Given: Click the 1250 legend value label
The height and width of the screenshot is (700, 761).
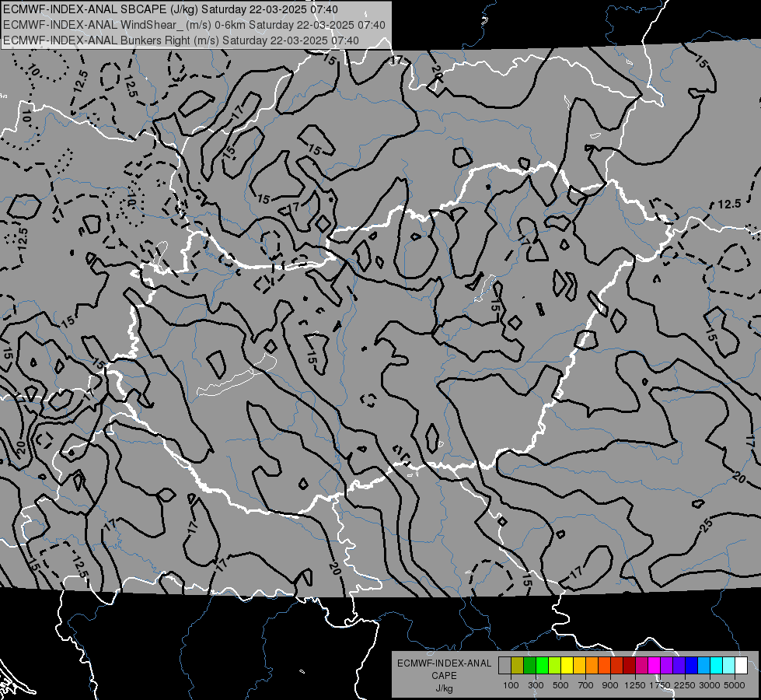Looking at the screenshot, I should pyautogui.click(x=635, y=685).
